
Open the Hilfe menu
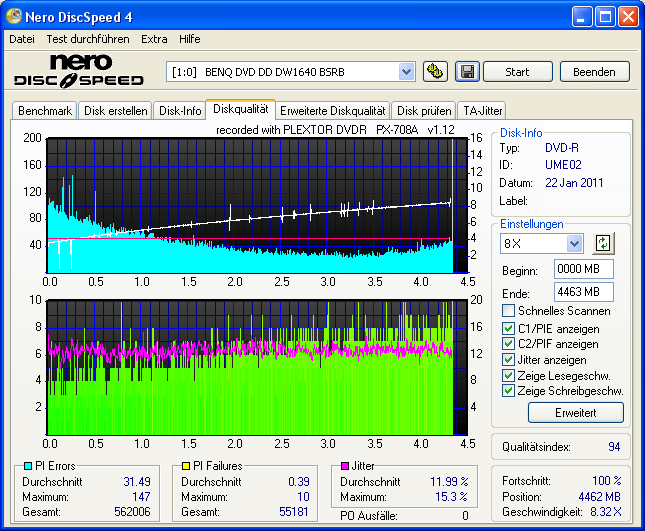pyautogui.click(x=190, y=39)
